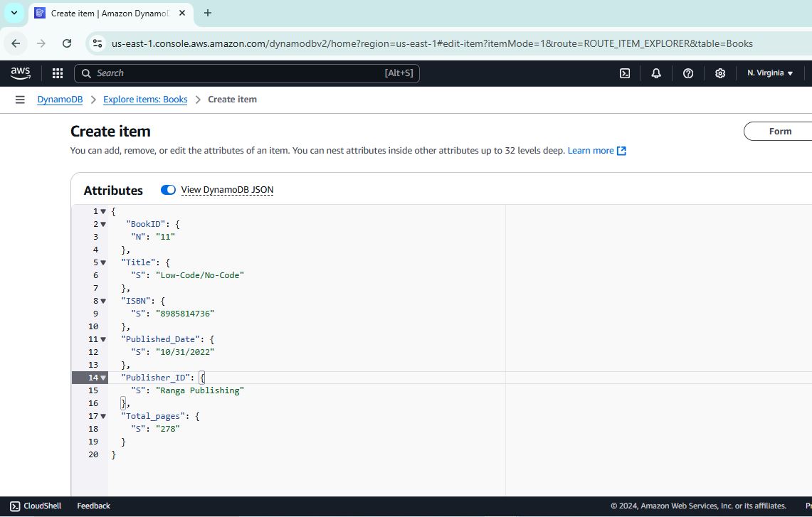Open site information icon in address bar
This screenshot has height=517, width=812.
click(x=97, y=43)
